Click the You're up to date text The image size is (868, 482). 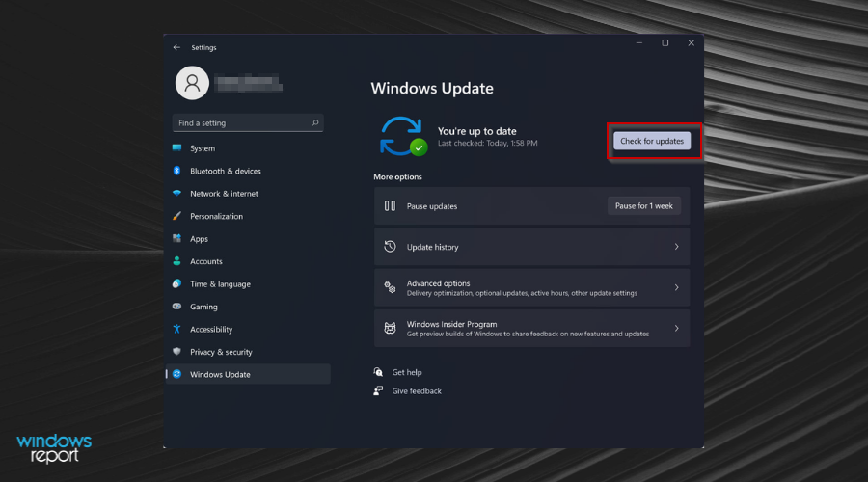tap(477, 131)
